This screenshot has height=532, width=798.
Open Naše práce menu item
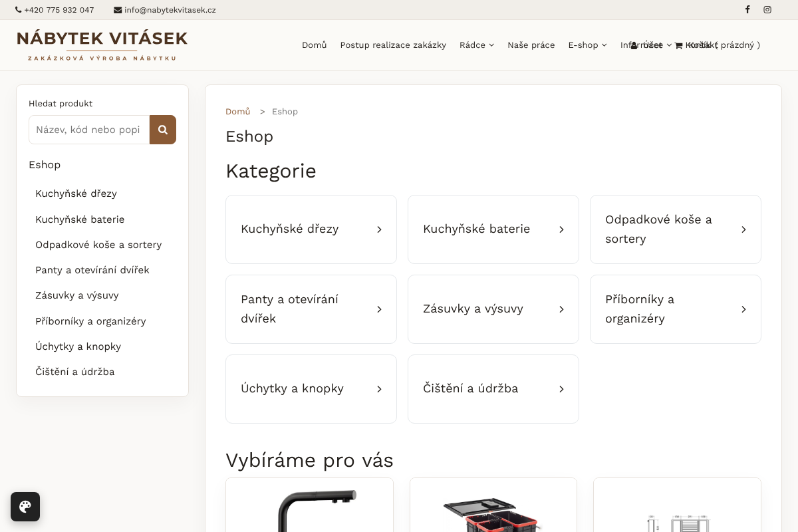pyautogui.click(x=531, y=45)
